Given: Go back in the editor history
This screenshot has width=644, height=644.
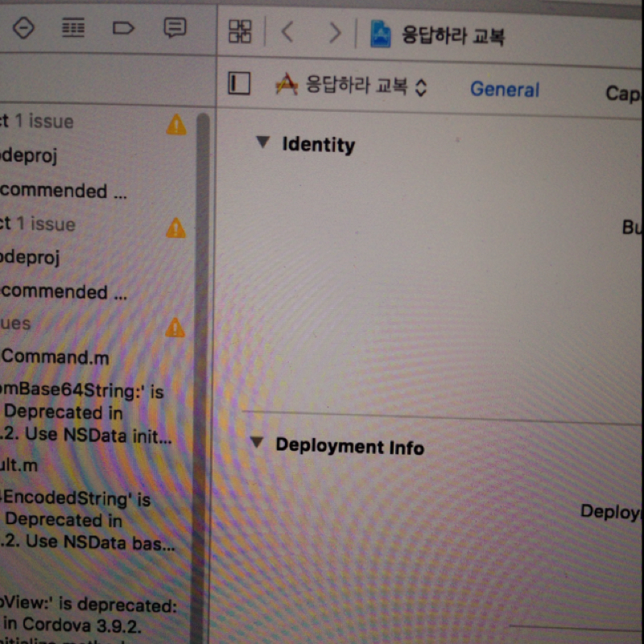Looking at the screenshot, I should tap(287, 31).
